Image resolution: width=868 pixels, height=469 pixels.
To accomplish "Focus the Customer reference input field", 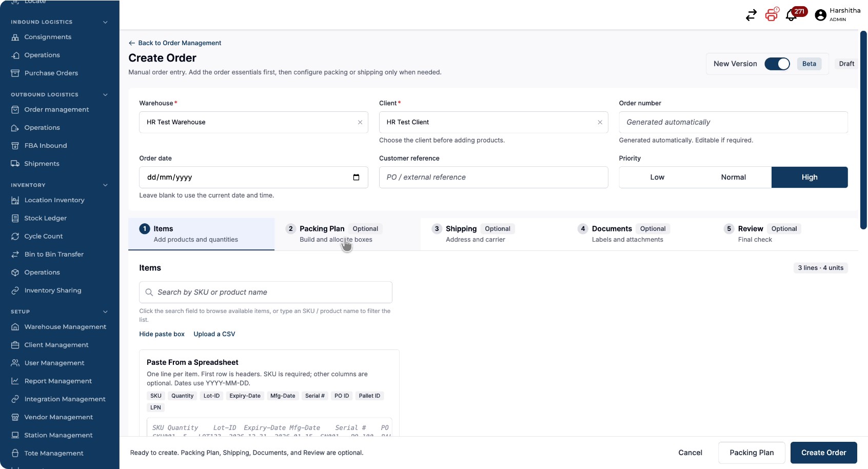I will 494,177.
